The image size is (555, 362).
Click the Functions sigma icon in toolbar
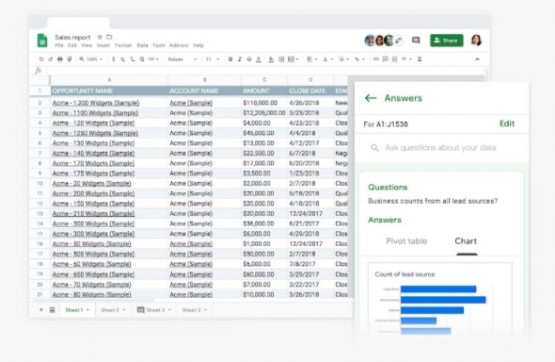[419, 59]
